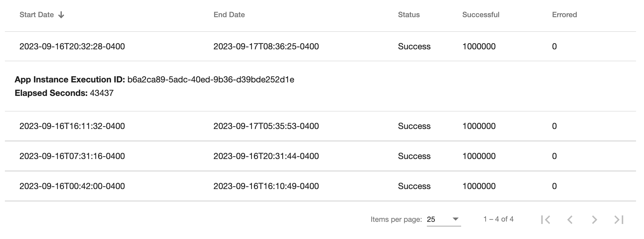Expand the row starting 2023-09-16T07:31:16-0400

coord(72,156)
